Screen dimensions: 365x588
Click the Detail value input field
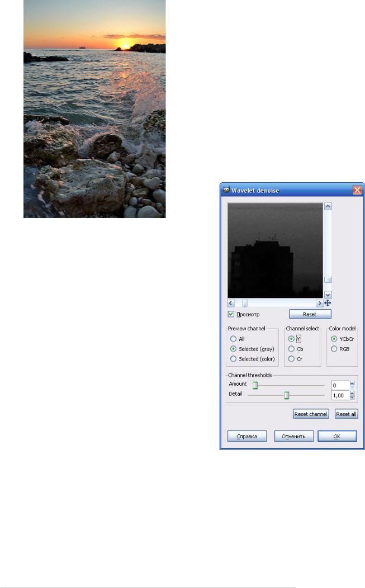340,395
